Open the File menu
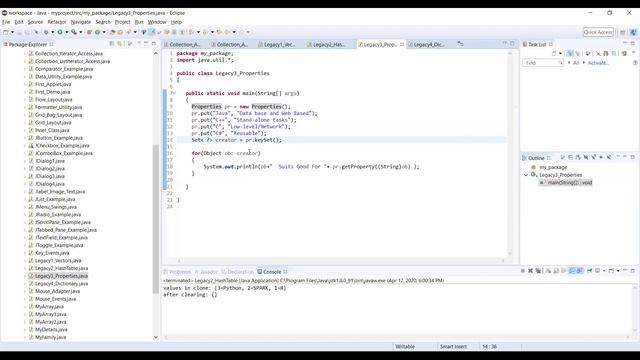Viewport: 640px width, 360px height. point(6,22)
